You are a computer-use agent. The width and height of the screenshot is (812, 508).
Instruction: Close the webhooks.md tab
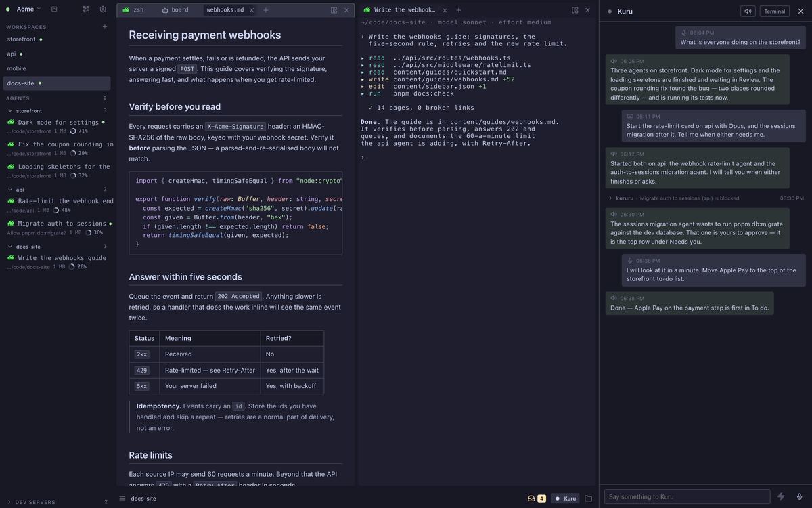click(252, 10)
